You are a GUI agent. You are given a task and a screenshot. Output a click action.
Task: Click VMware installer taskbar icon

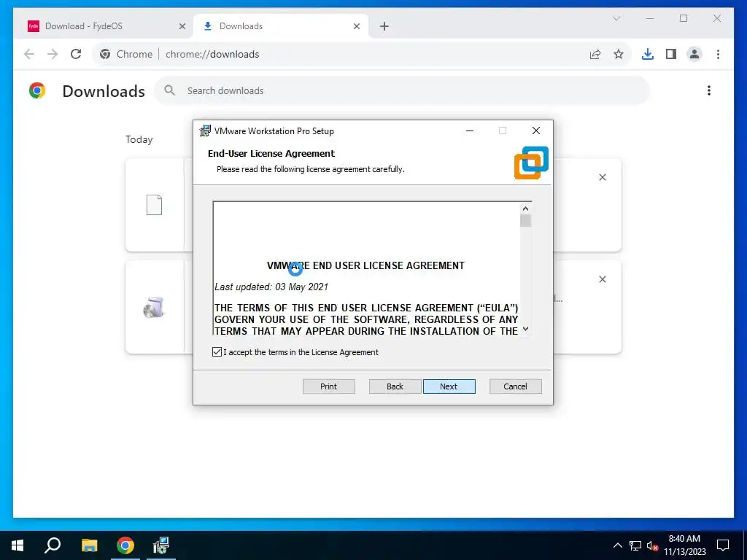click(161, 545)
